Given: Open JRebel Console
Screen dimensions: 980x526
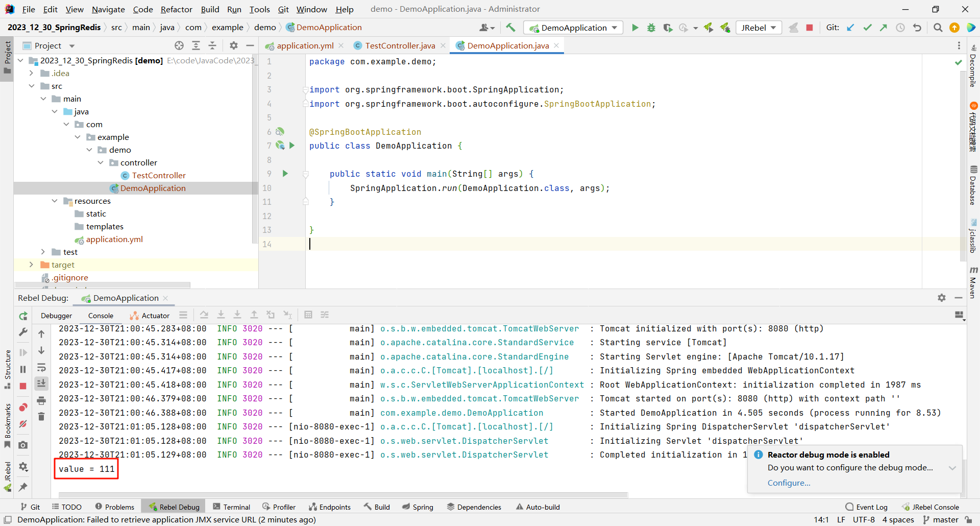Looking at the screenshot, I should point(930,507).
